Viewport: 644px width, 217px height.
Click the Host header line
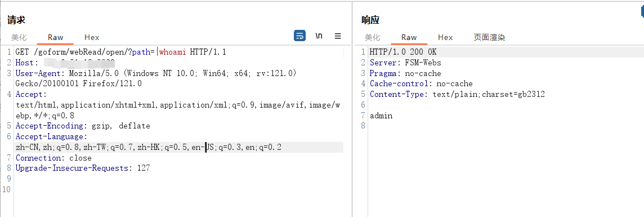tap(65, 63)
